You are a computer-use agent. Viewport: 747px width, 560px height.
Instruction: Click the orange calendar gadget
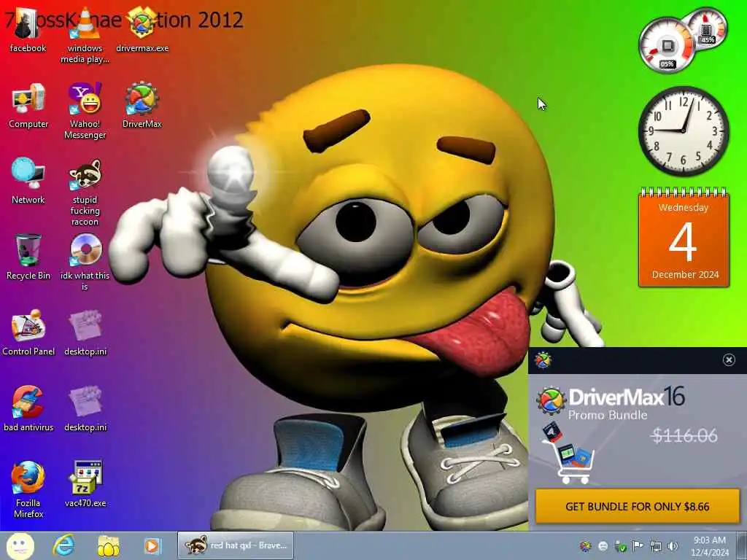[684, 238]
